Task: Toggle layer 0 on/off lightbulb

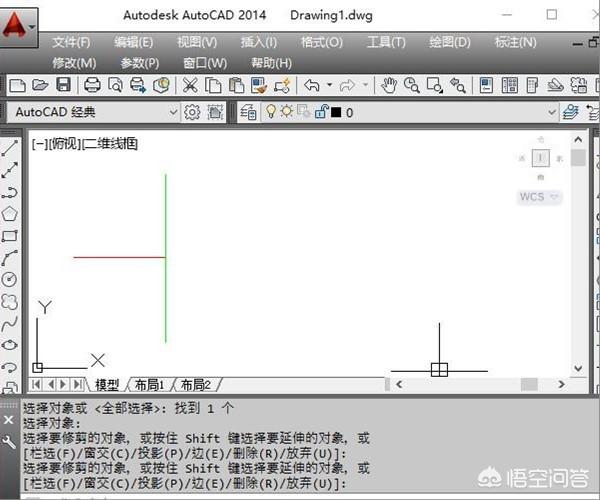Action: point(271,111)
